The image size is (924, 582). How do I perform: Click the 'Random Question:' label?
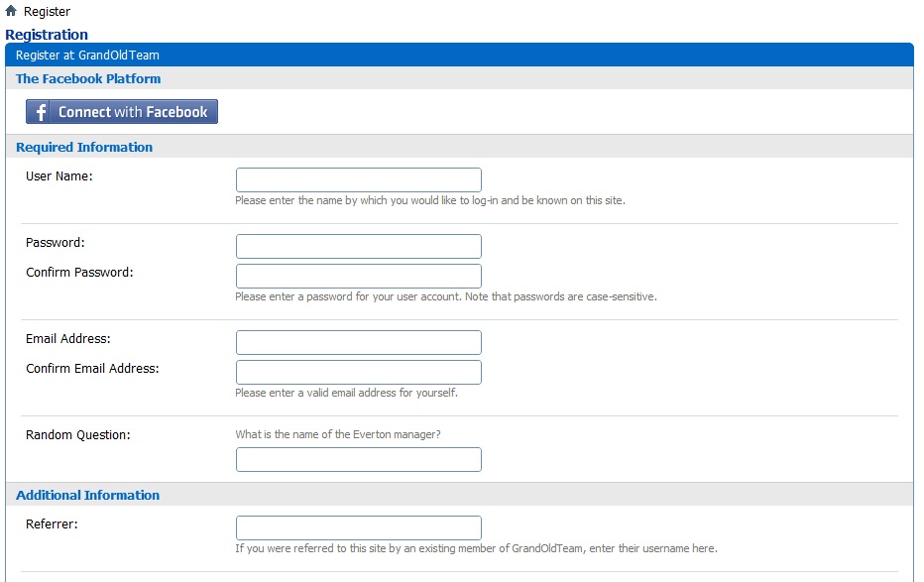point(77,434)
